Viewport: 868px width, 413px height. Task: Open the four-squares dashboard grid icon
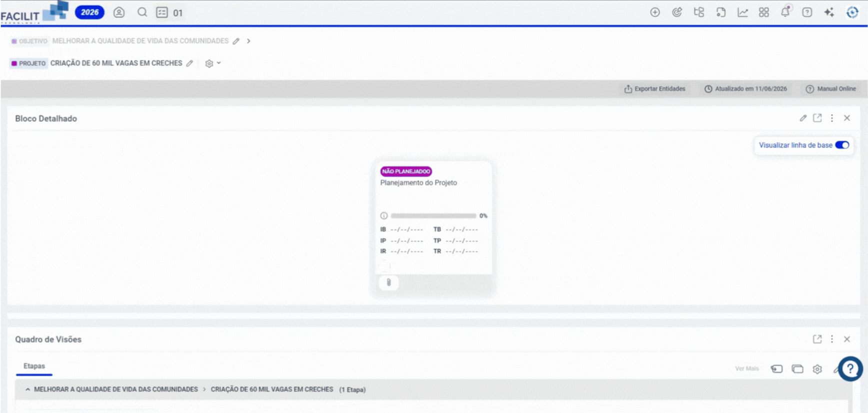[x=764, y=13]
